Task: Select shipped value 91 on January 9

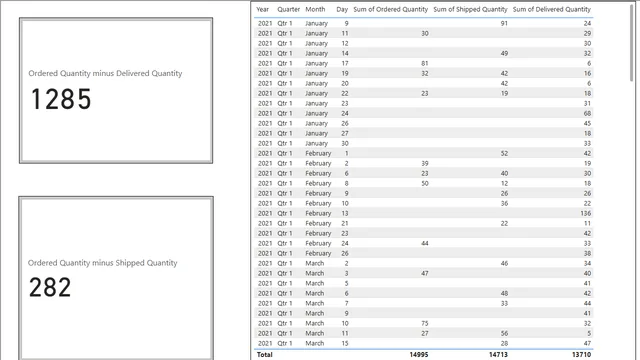Action: (x=504, y=23)
